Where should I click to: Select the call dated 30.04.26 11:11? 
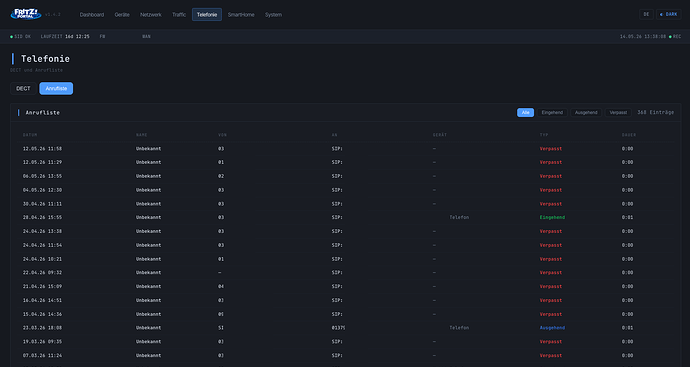345,204
